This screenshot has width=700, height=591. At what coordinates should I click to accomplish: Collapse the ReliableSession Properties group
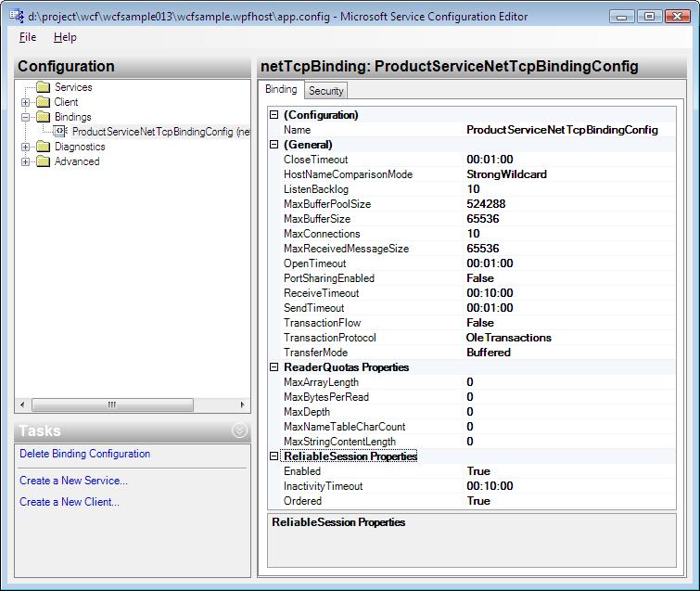[x=274, y=456]
